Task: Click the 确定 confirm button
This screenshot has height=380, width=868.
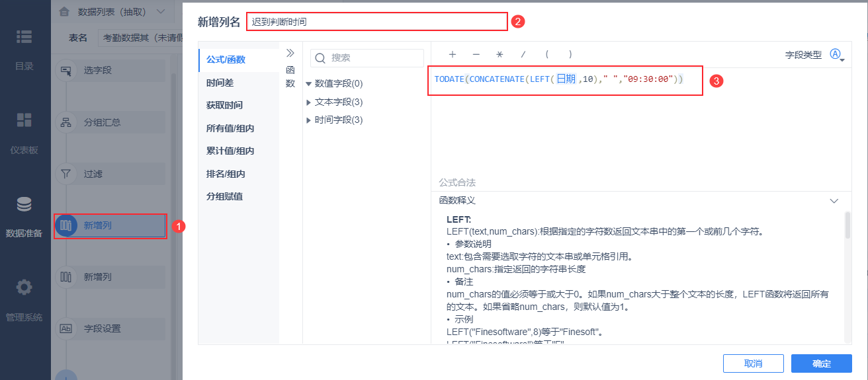Action: click(822, 363)
